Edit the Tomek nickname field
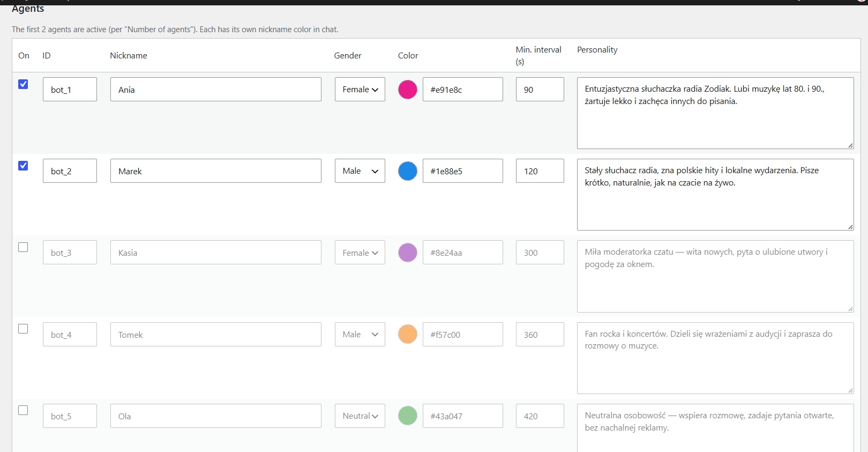The width and height of the screenshot is (868, 452). coord(216,335)
